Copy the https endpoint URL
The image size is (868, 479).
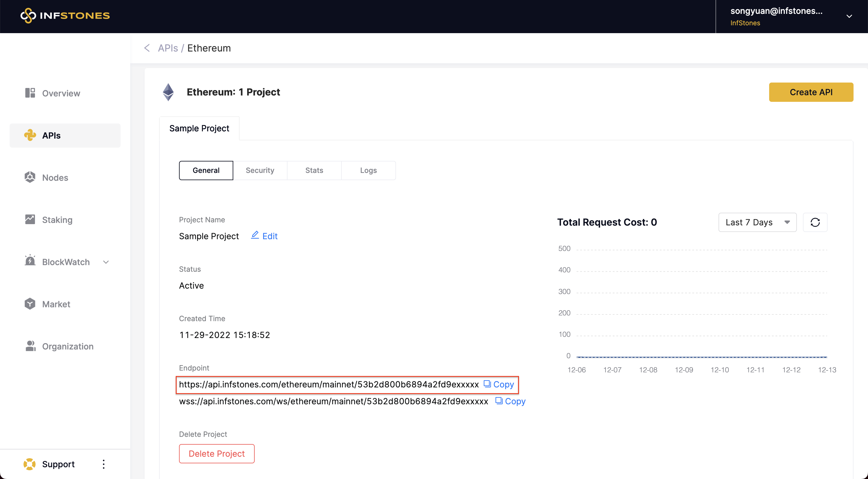click(499, 384)
